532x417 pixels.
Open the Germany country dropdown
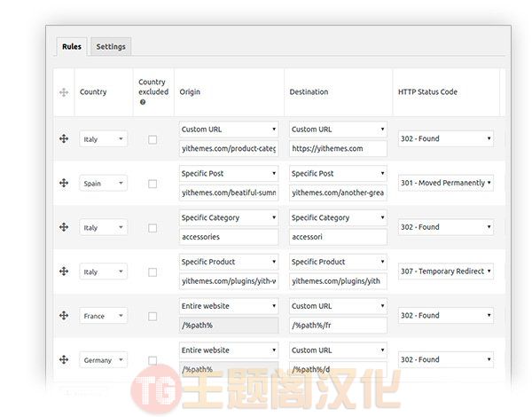pos(104,359)
